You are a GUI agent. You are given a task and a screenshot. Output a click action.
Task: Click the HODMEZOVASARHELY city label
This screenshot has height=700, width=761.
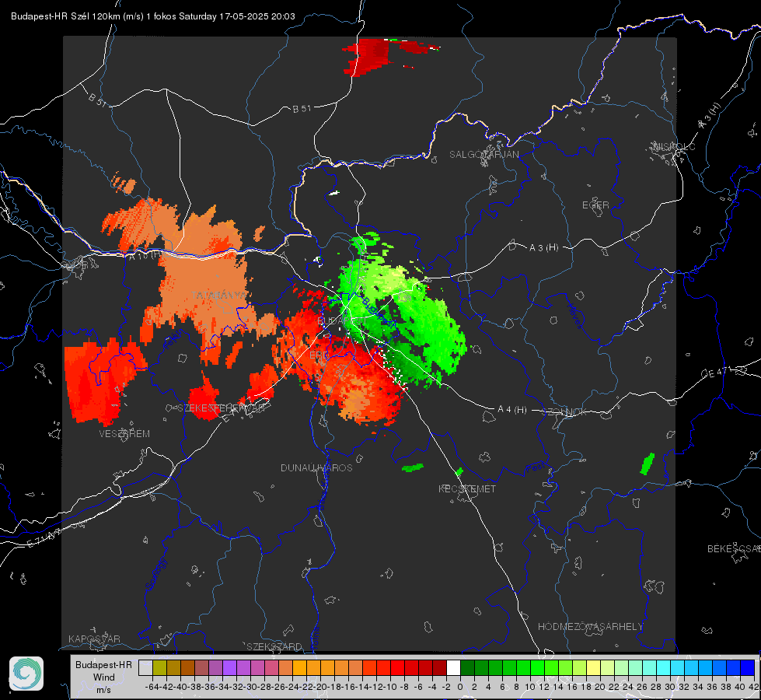point(590,627)
